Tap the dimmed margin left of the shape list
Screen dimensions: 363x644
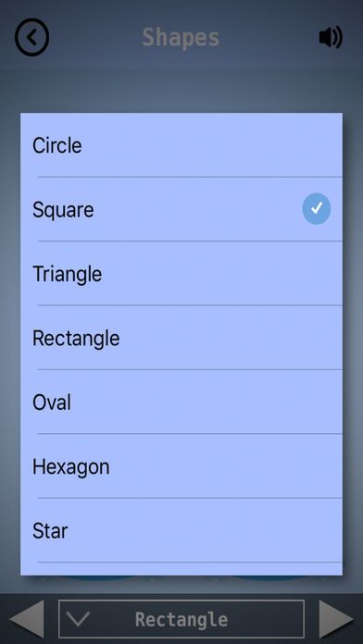point(10,344)
